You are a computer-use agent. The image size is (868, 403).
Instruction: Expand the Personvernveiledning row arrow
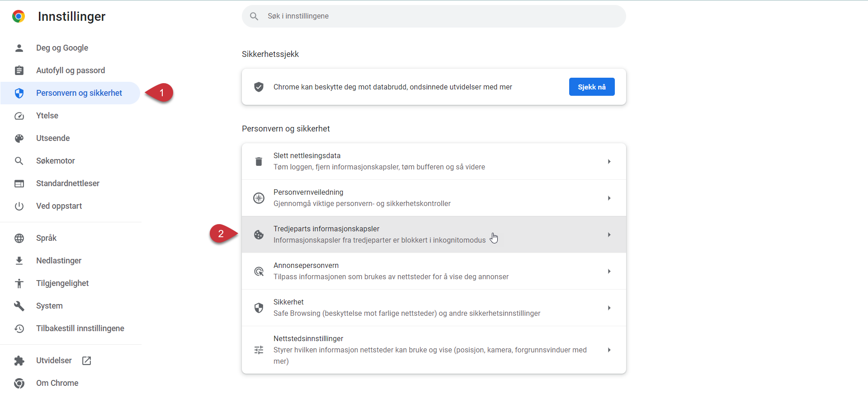coord(609,198)
